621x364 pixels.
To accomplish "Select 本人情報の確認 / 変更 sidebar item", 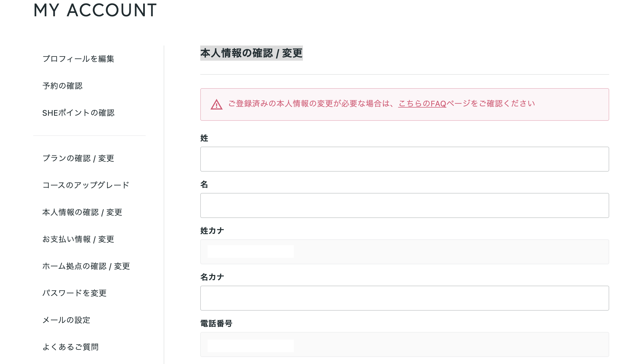I will pyautogui.click(x=82, y=212).
